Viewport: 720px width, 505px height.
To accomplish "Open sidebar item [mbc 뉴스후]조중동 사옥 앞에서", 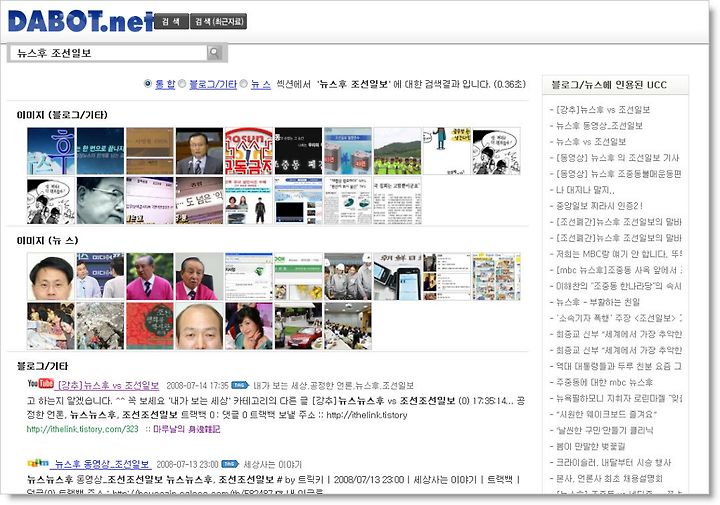I will 619,270.
